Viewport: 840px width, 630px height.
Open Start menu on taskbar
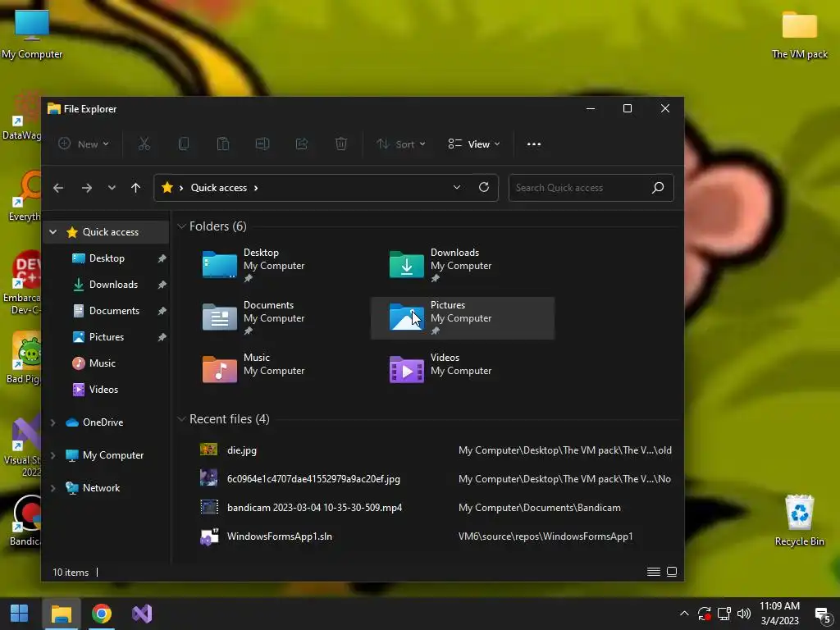pyautogui.click(x=20, y=614)
